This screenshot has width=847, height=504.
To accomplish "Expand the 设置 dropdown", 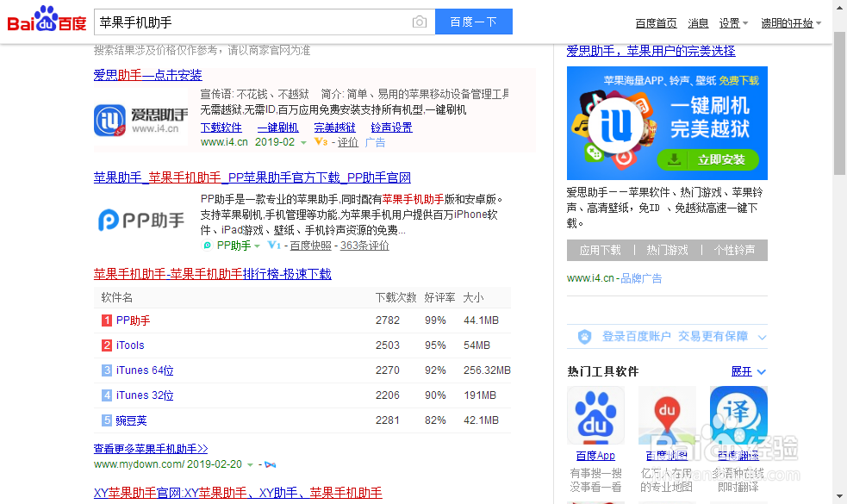I will pyautogui.click(x=733, y=23).
